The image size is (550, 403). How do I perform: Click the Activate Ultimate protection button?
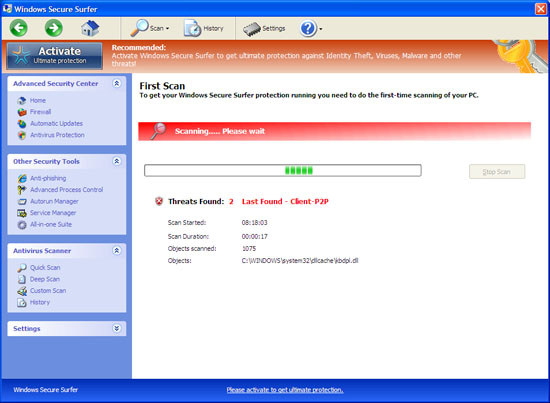tap(55, 55)
